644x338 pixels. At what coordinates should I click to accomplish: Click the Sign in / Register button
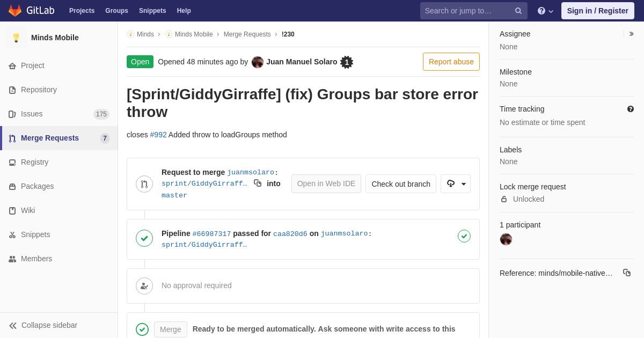click(x=598, y=11)
